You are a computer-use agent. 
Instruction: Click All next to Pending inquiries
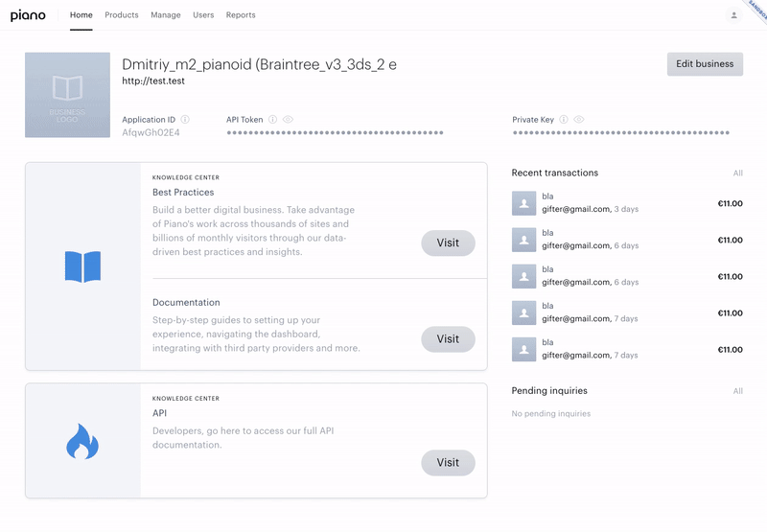737,391
